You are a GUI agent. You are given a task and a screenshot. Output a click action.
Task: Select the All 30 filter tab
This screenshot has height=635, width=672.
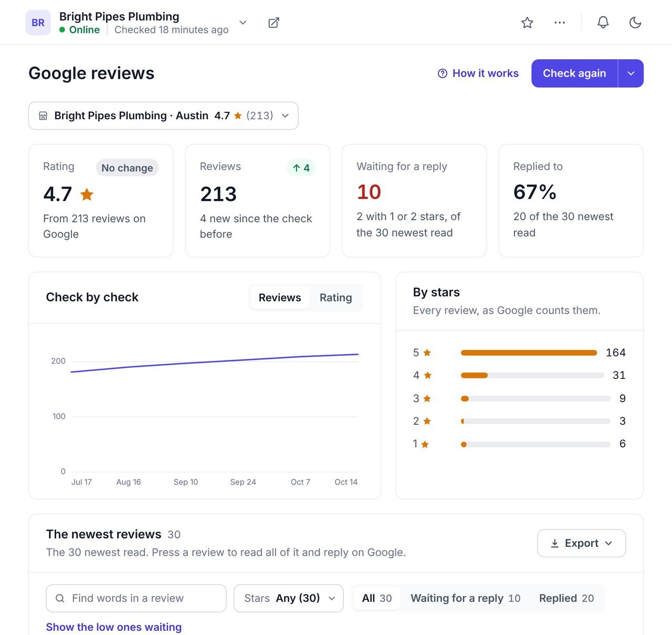coord(377,598)
